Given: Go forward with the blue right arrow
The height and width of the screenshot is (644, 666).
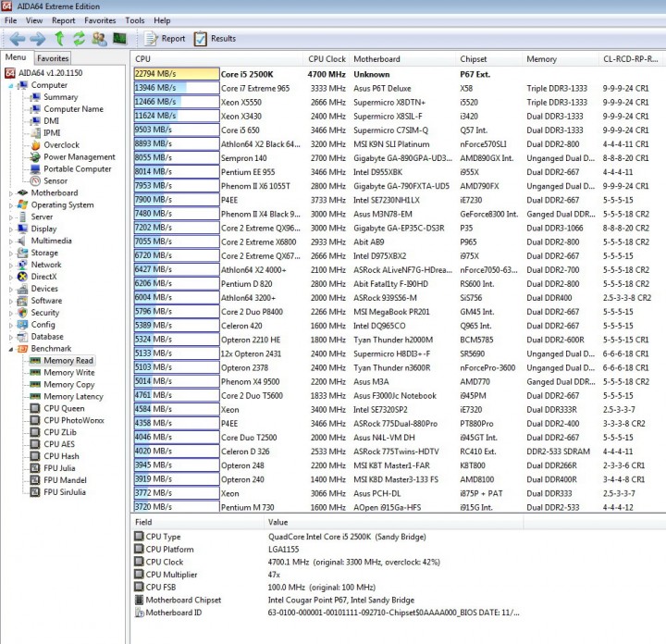Looking at the screenshot, I should tap(38, 39).
